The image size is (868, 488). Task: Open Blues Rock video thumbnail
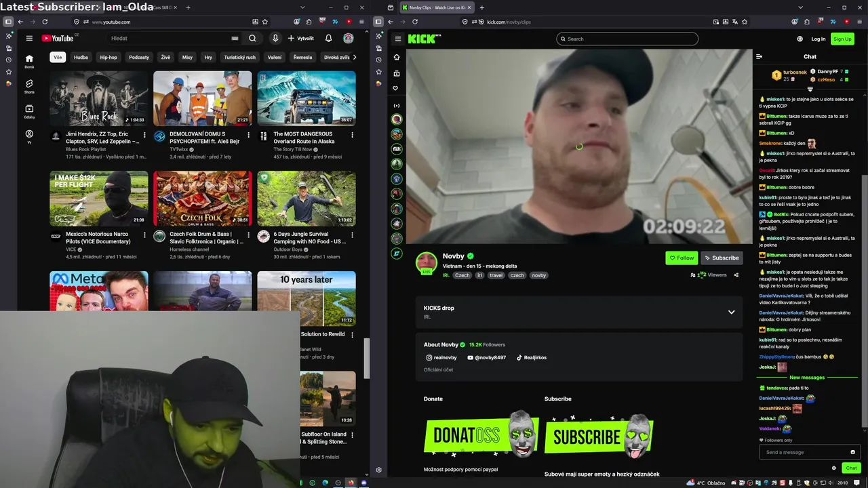pyautogui.click(x=99, y=98)
